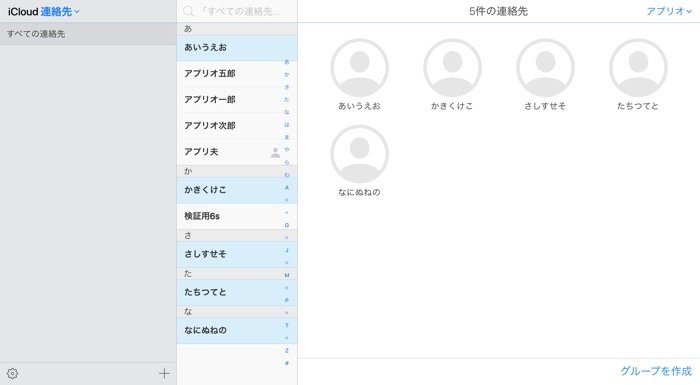Jump to letter A in index bar
700x385 pixels.
287,188
